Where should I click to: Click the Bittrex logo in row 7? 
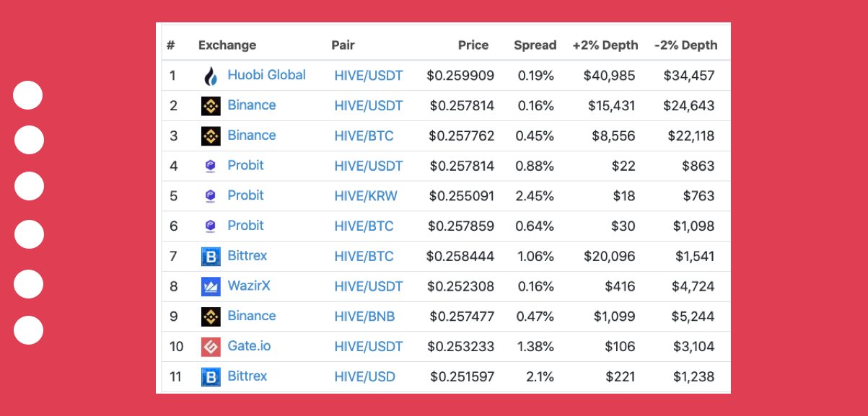point(211,256)
